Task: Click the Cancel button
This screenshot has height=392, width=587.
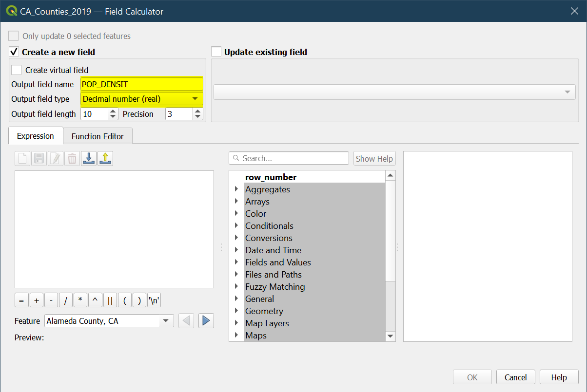Action: coord(515,377)
